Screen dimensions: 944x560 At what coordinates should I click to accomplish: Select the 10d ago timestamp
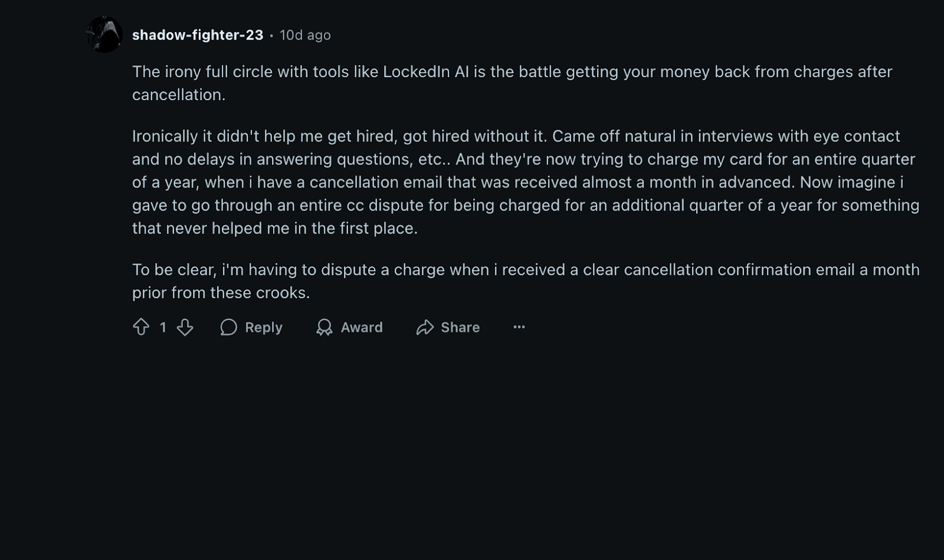(x=305, y=35)
